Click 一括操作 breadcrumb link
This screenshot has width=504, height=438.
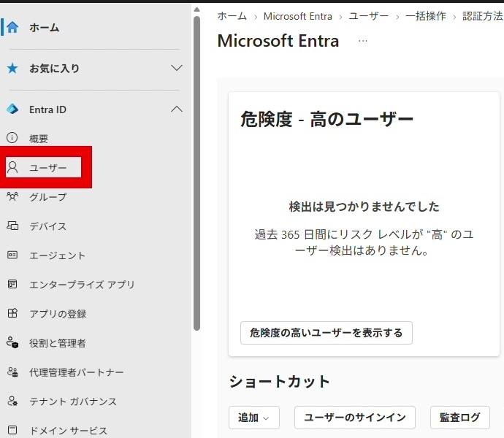point(426,16)
